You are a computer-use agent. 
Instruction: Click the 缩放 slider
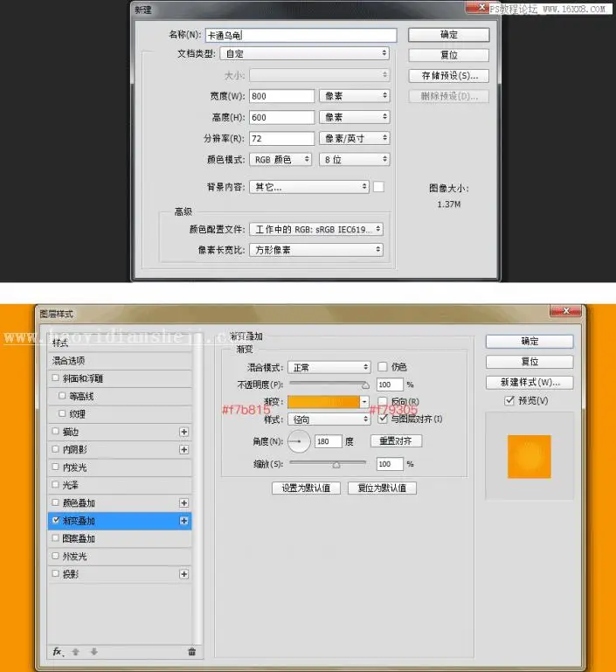(x=329, y=463)
